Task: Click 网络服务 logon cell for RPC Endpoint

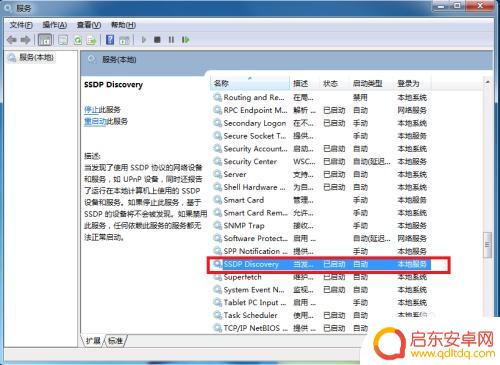Action: [412, 110]
